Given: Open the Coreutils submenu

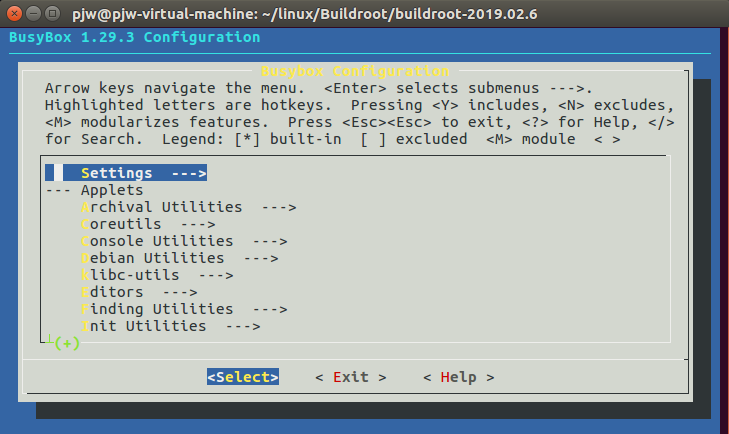Looking at the screenshot, I should pos(148,224).
